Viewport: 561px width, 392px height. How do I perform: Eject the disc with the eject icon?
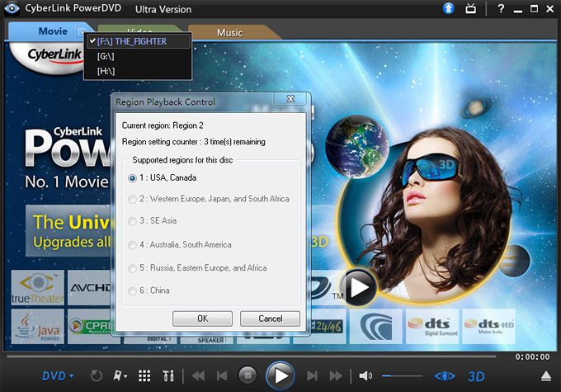pos(546,376)
